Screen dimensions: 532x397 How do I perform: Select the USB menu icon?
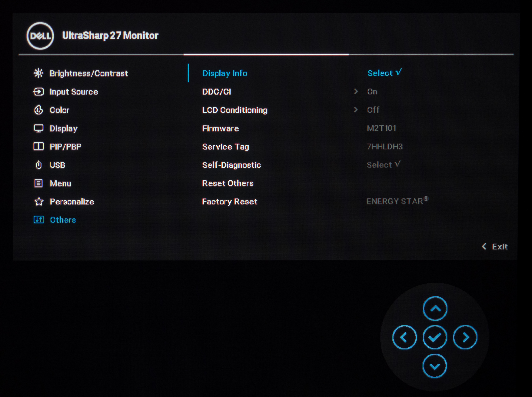[39, 165]
